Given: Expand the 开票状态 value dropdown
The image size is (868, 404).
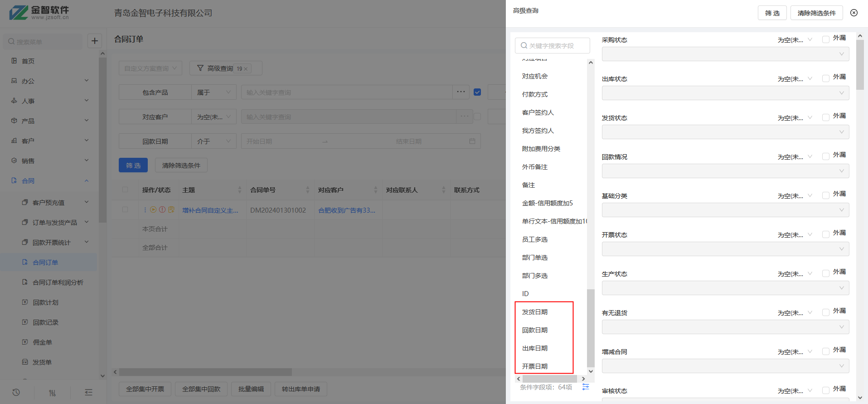Looking at the screenshot, I should [x=725, y=249].
